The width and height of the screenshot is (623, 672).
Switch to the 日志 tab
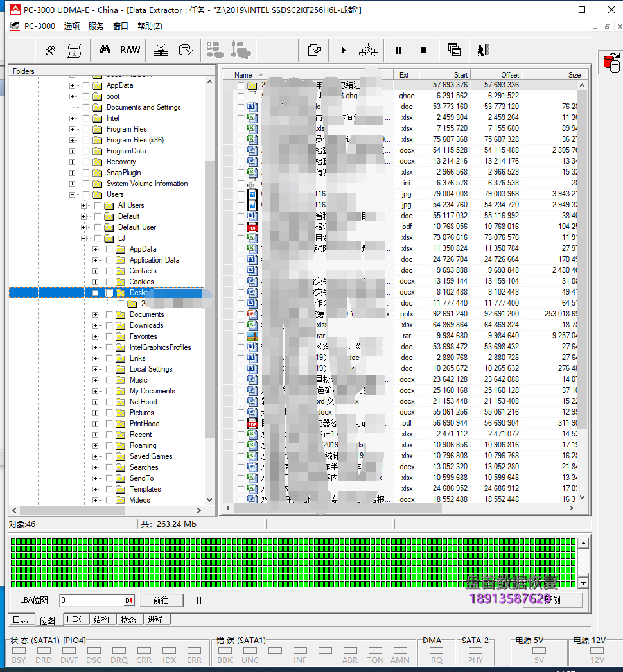pos(21,619)
